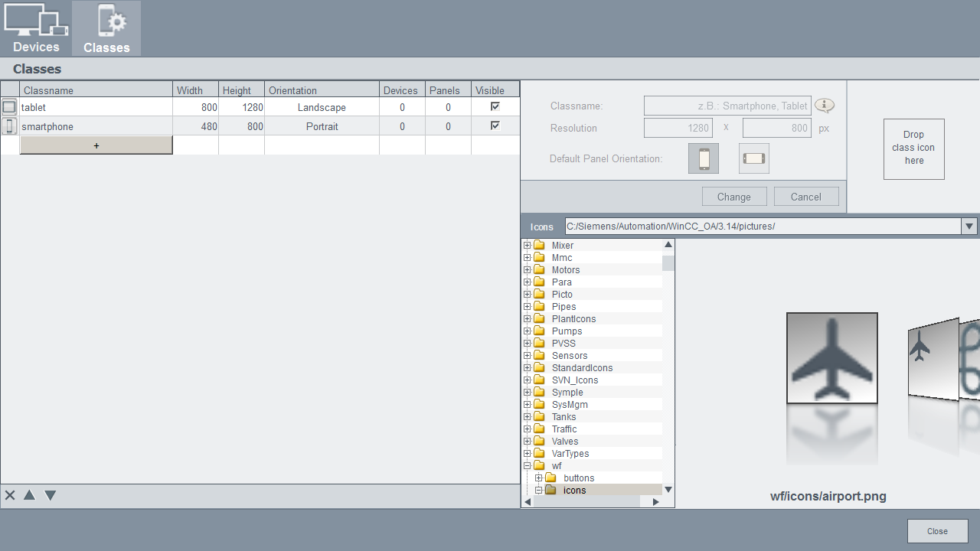The image size is (980, 551).
Task: Select portrait default panel orientation
Action: click(704, 158)
